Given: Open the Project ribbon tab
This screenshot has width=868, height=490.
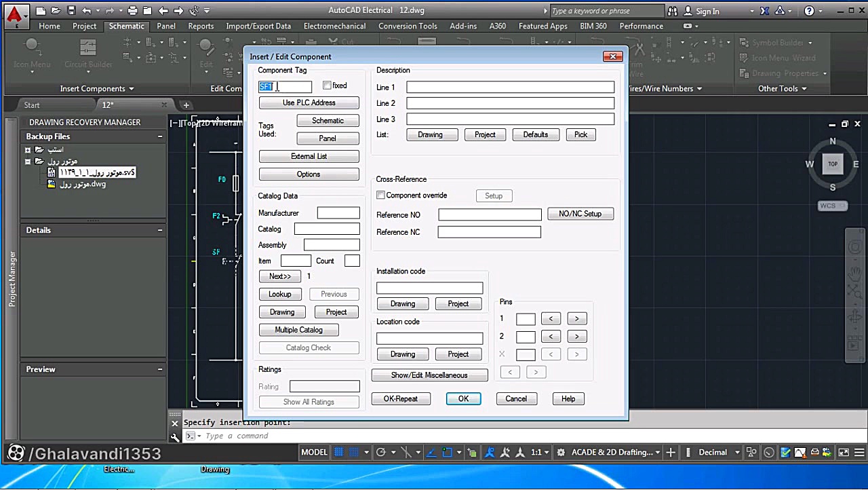Looking at the screenshot, I should point(84,26).
